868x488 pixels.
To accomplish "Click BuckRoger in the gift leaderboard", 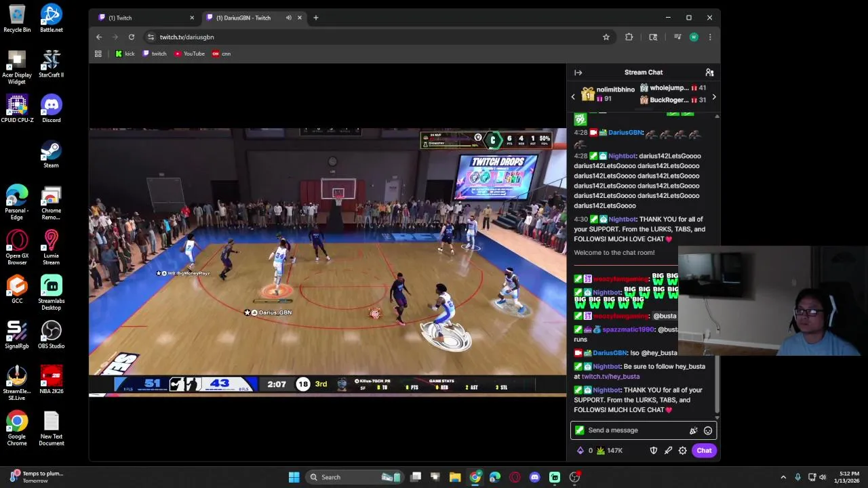I will (669, 100).
